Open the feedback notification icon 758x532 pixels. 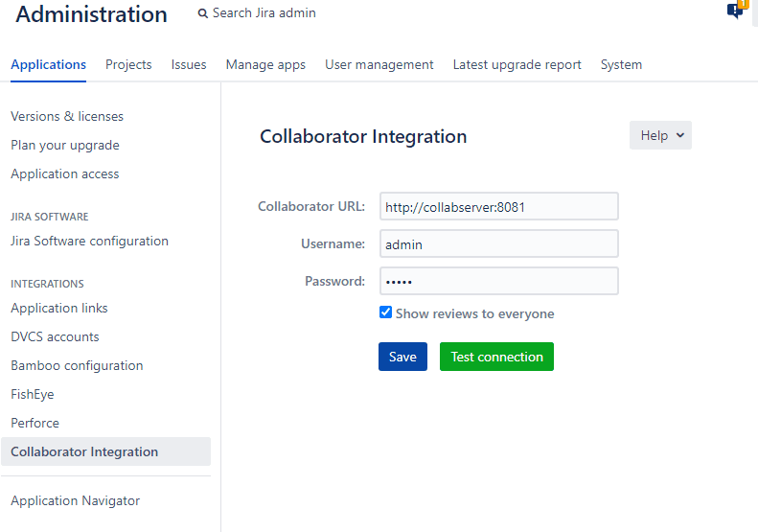coord(735,11)
